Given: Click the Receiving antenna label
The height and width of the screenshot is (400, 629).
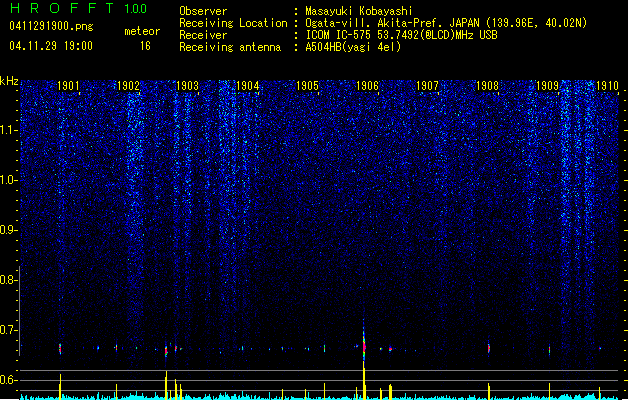Looking at the screenshot, I should click(x=230, y=47).
